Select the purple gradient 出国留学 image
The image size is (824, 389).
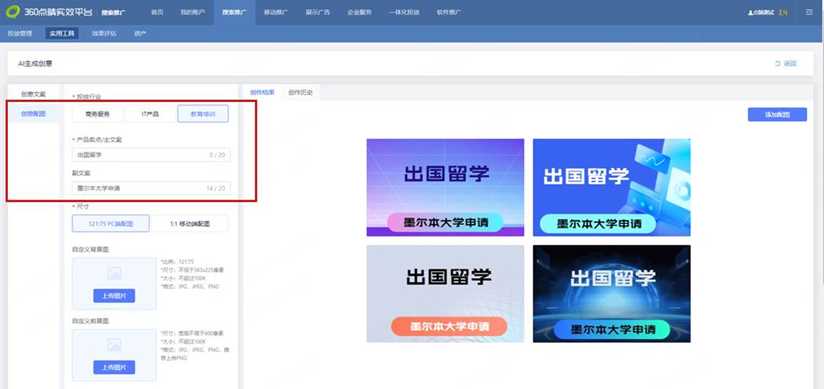[445, 187]
